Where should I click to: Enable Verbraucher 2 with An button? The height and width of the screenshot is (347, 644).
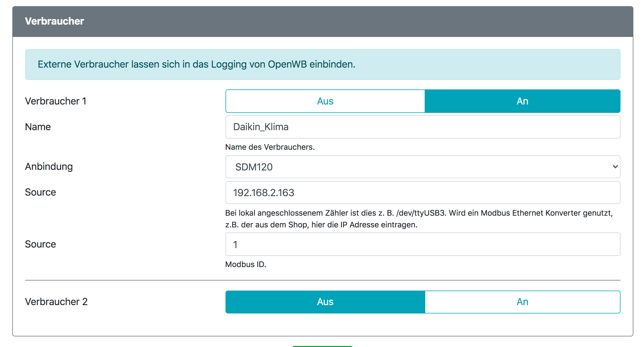(522, 302)
